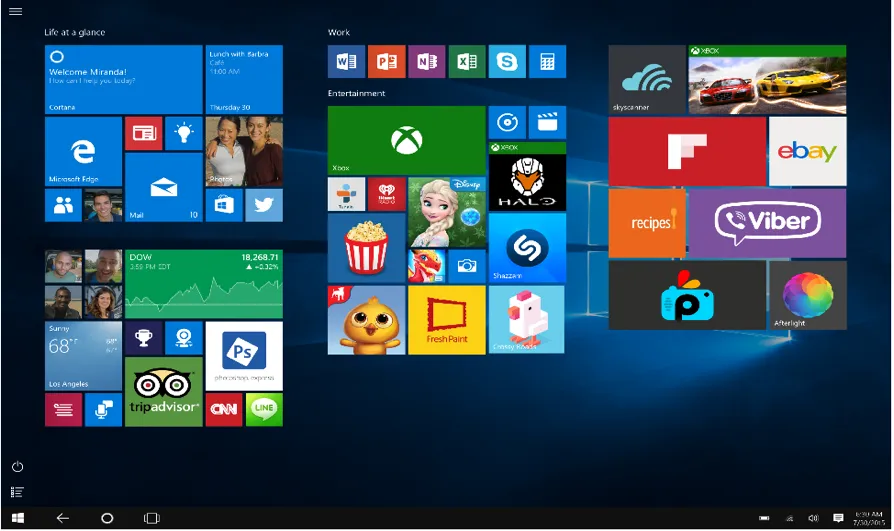The width and height of the screenshot is (894, 531).
Task: Open the Frozen Disney game tile
Action: [447, 212]
